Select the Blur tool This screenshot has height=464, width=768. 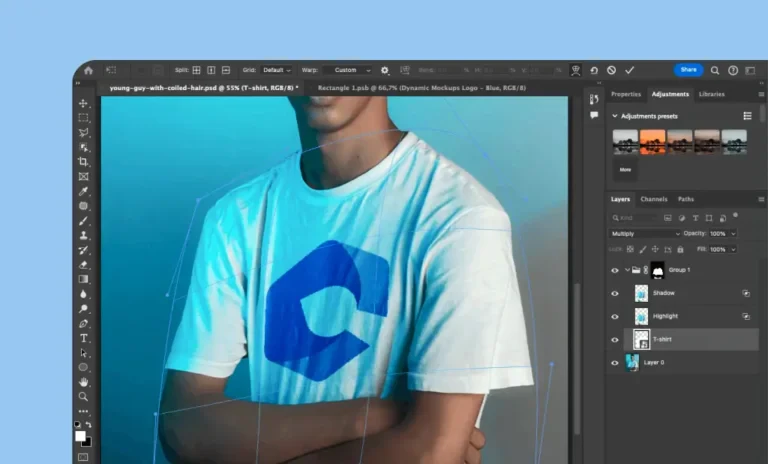pyautogui.click(x=83, y=294)
